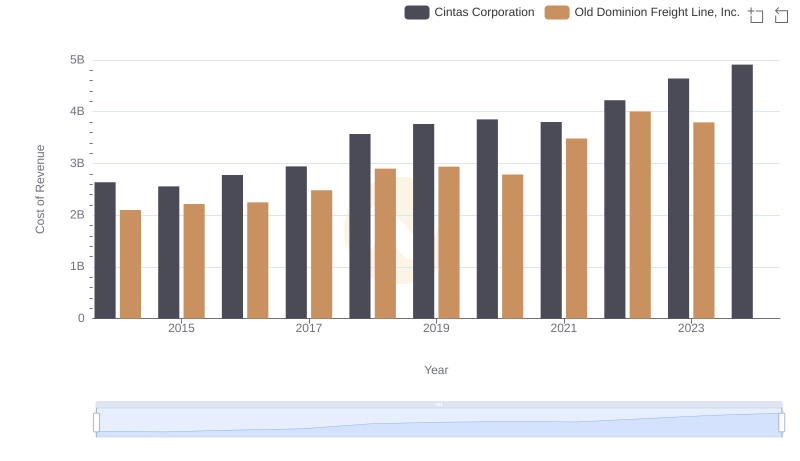The width and height of the screenshot is (800, 461).
Task: Select the Cintas bar for 2016
Action: 232,247
